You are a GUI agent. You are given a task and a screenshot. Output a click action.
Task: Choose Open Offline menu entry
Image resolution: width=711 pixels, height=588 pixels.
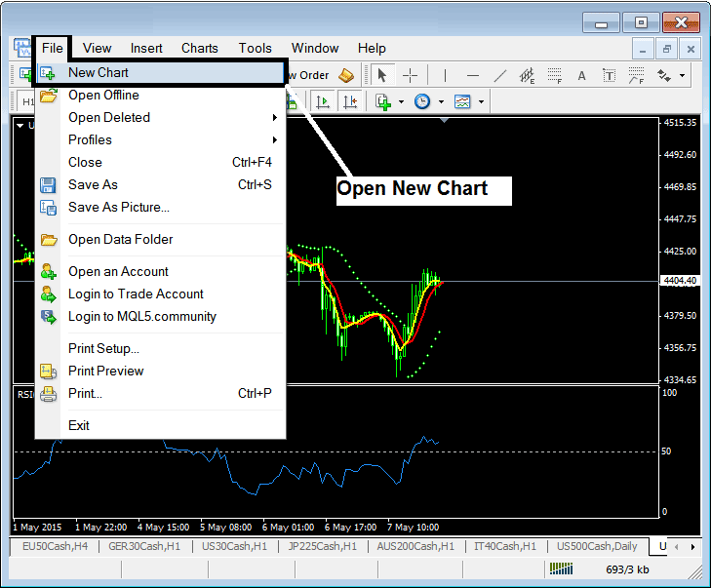point(161,96)
